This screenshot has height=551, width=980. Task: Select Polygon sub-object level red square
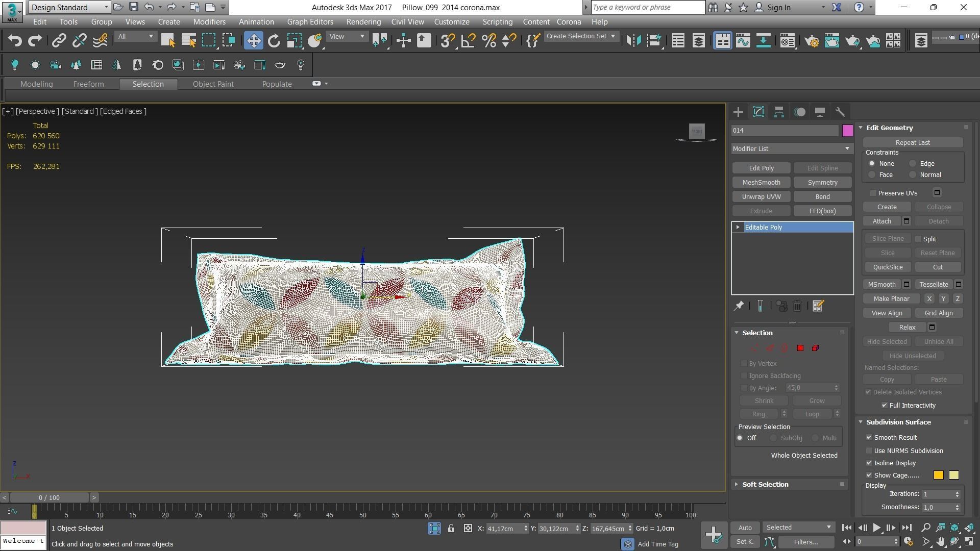(800, 348)
